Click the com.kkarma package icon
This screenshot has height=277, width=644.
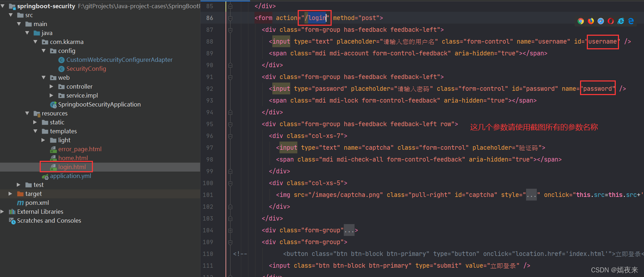(x=45, y=42)
